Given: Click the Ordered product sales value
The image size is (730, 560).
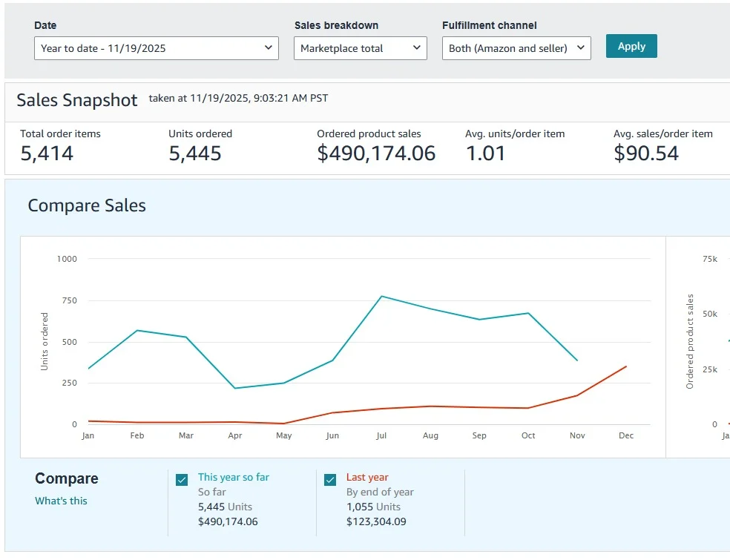Looking at the screenshot, I should 376,154.
